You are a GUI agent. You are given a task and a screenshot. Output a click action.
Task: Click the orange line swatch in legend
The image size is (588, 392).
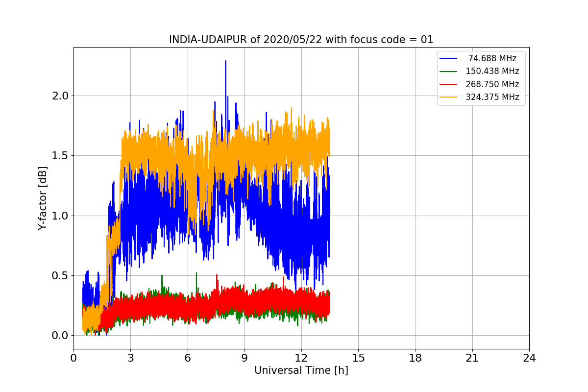click(449, 97)
